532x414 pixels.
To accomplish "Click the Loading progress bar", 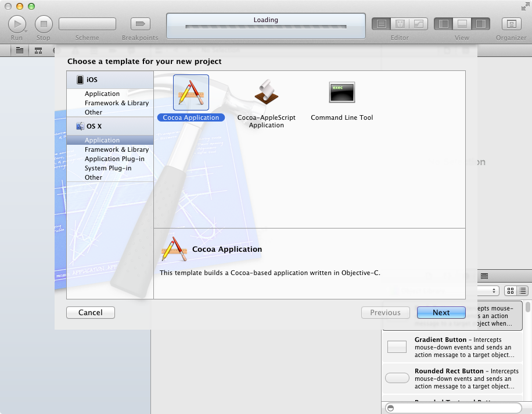I will point(265,27).
